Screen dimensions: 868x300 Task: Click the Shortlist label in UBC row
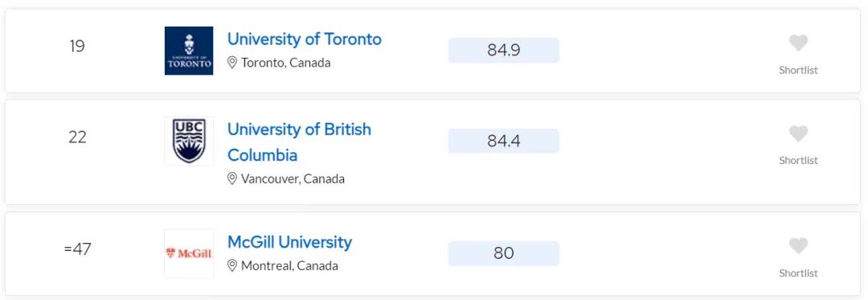pyautogui.click(x=798, y=161)
